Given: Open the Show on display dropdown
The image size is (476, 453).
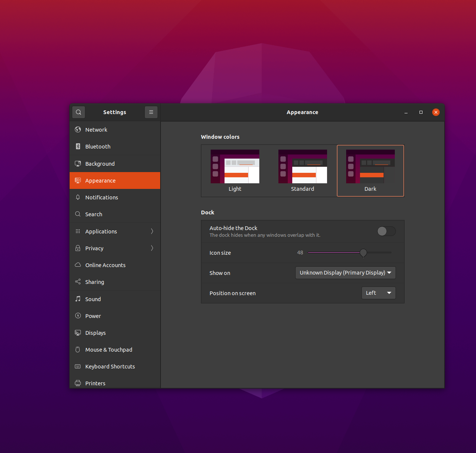Looking at the screenshot, I should pos(345,273).
